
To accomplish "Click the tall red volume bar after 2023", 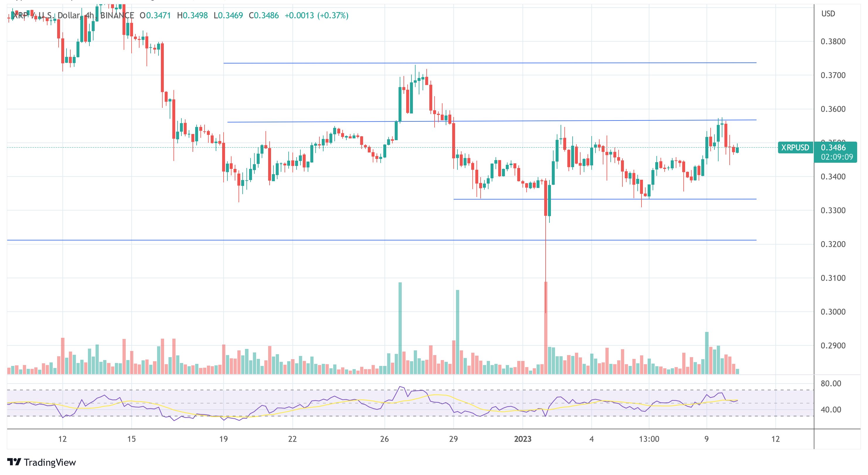I will [x=546, y=328].
